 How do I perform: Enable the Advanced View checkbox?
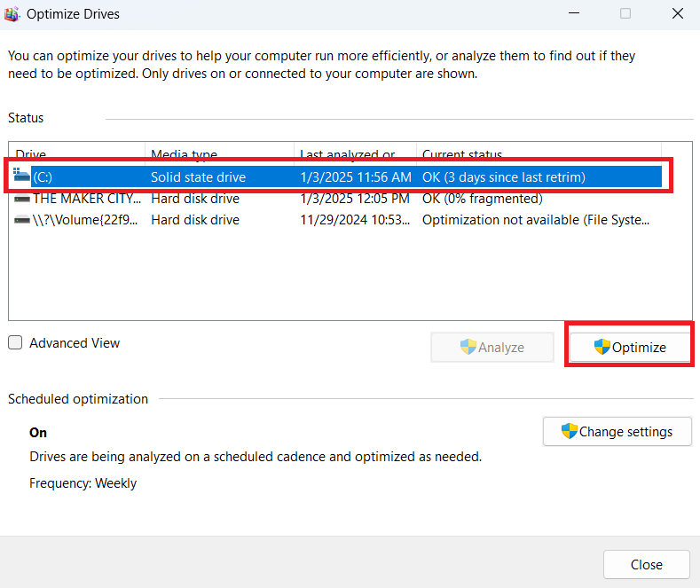(15, 342)
